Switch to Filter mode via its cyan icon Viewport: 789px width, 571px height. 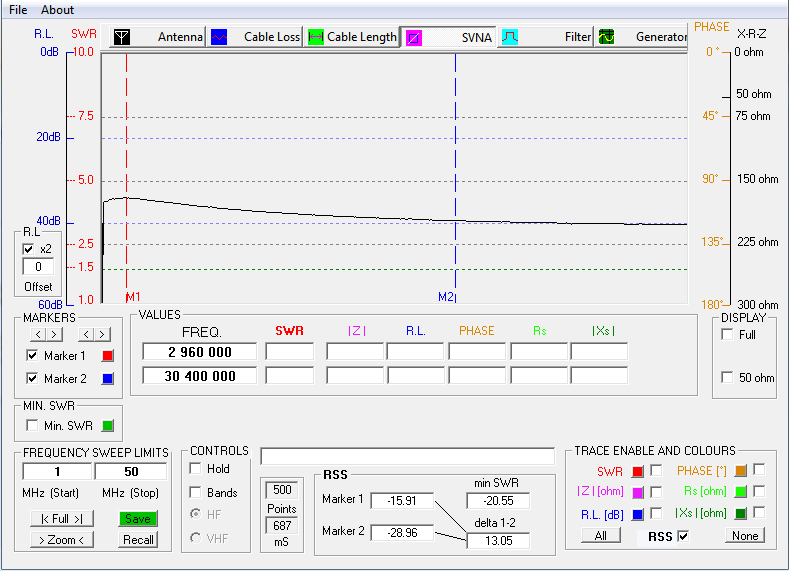[509, 37]
